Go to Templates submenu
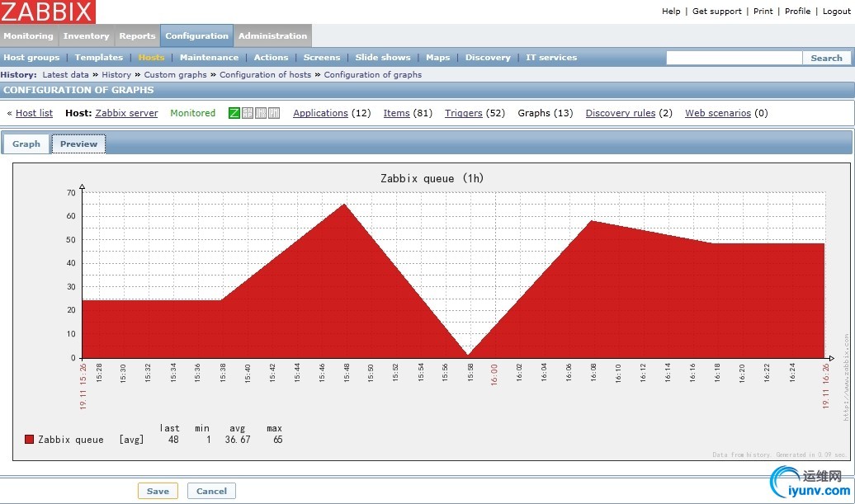The width and height of the screenshot is (855, 504). pos(99,57)
